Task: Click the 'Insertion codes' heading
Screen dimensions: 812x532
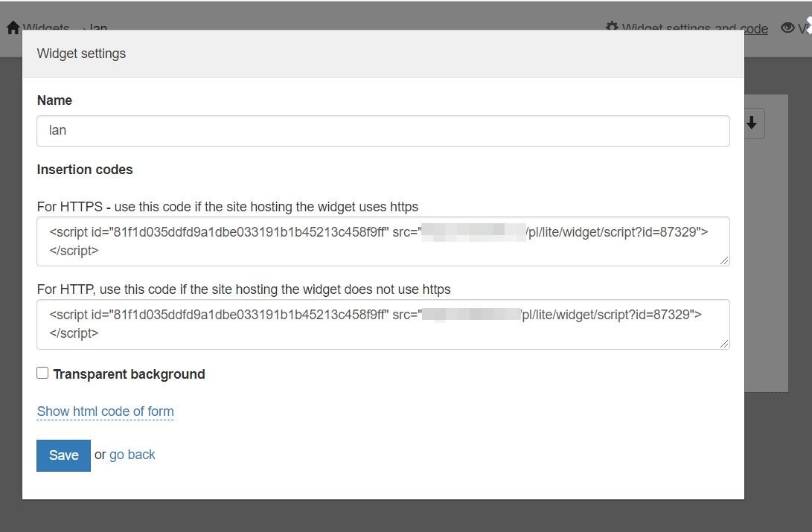Action: 85,170
